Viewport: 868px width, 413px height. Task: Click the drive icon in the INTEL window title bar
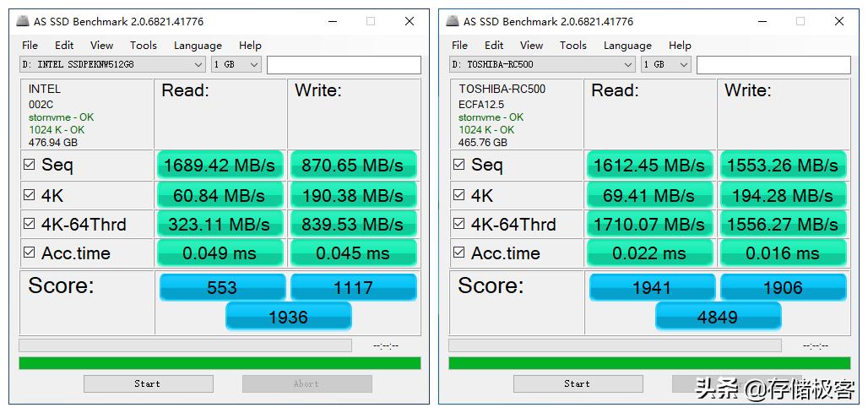[23, 21]
